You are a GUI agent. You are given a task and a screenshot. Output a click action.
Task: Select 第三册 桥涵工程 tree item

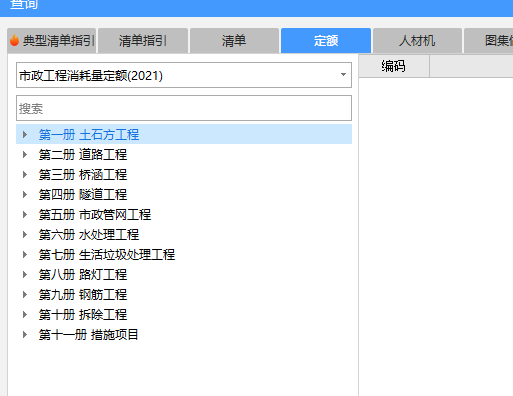pos(83,175)
